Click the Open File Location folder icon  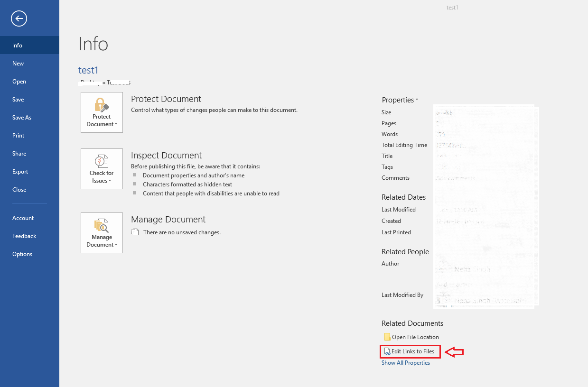click(386, 337)
